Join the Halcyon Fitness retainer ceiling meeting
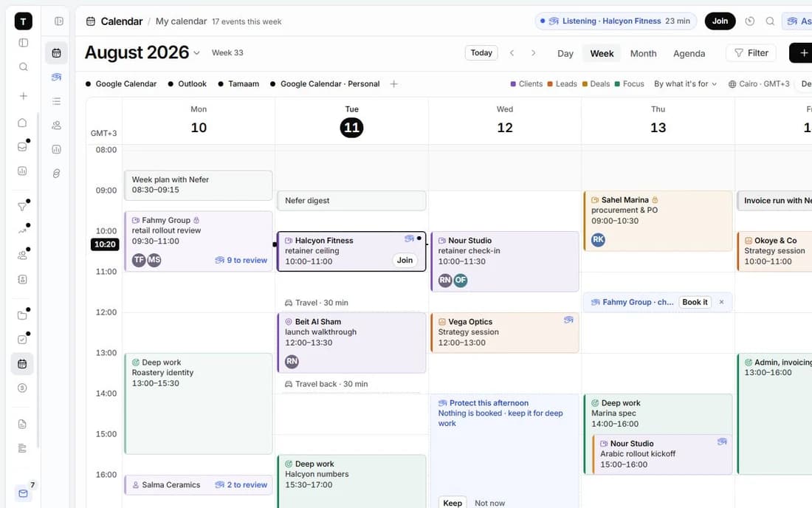This screenshot has height=508, width=812. (x=405, y=260)
